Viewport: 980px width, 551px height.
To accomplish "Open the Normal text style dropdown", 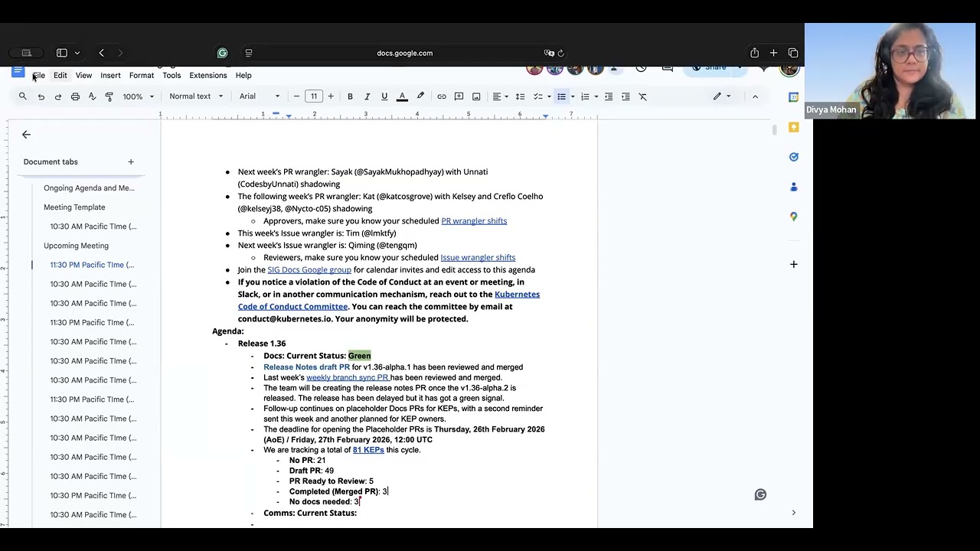I will point(196,96).
